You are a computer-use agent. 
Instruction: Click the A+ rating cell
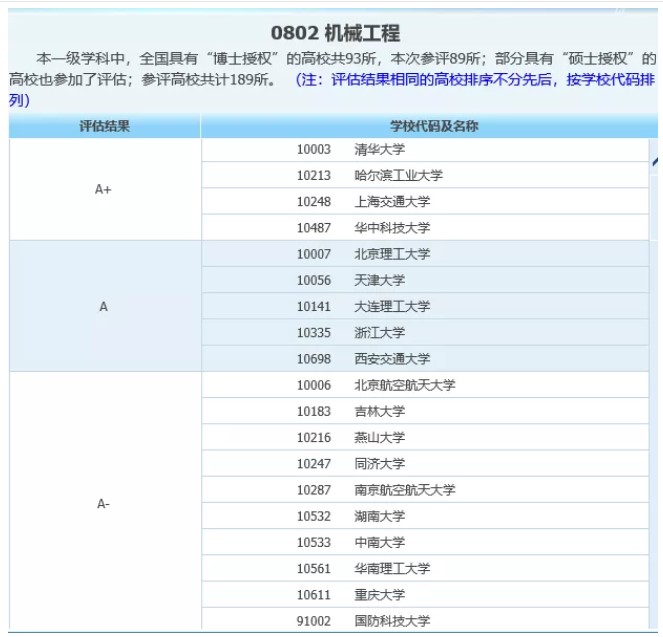[x=103, y=189]
